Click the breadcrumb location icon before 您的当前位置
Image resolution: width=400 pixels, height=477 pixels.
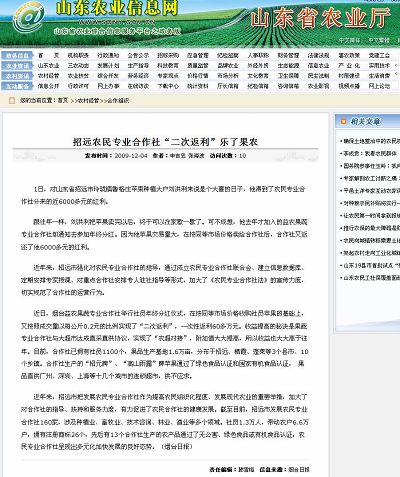[x=12, y=100]
